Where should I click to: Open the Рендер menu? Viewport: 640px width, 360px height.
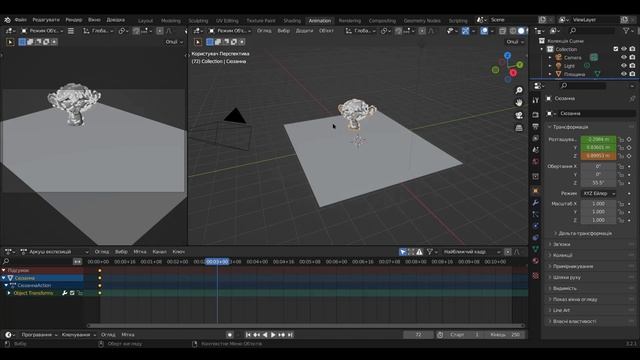[x=73, y=20]
